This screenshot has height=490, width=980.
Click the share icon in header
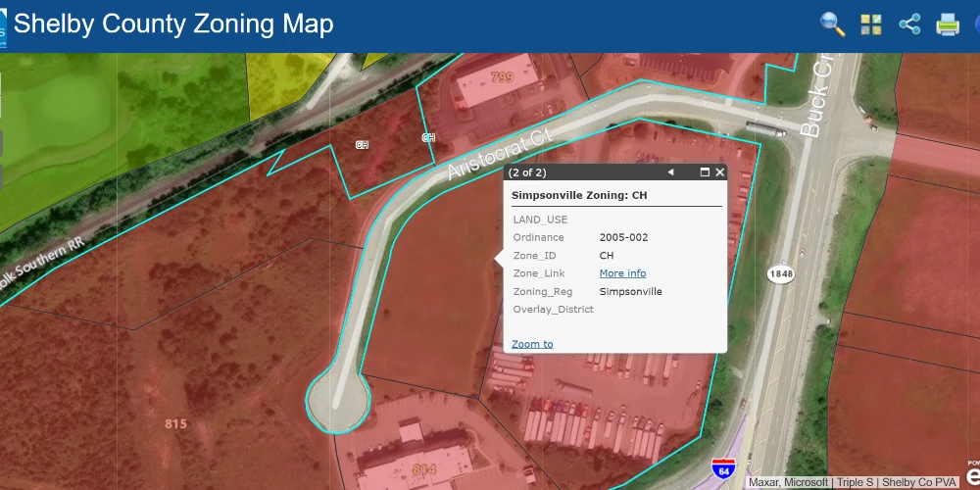tap(909, 25)
